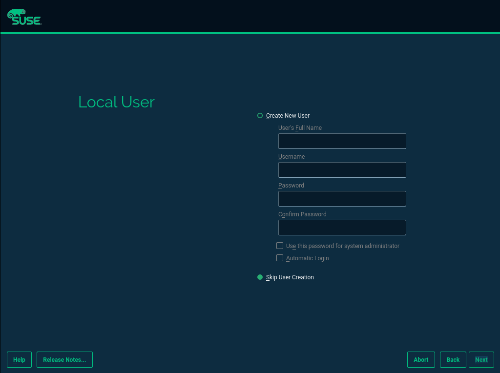The image size is (500, 373).
Task: Open Release Notes
Action: [64, 360]
